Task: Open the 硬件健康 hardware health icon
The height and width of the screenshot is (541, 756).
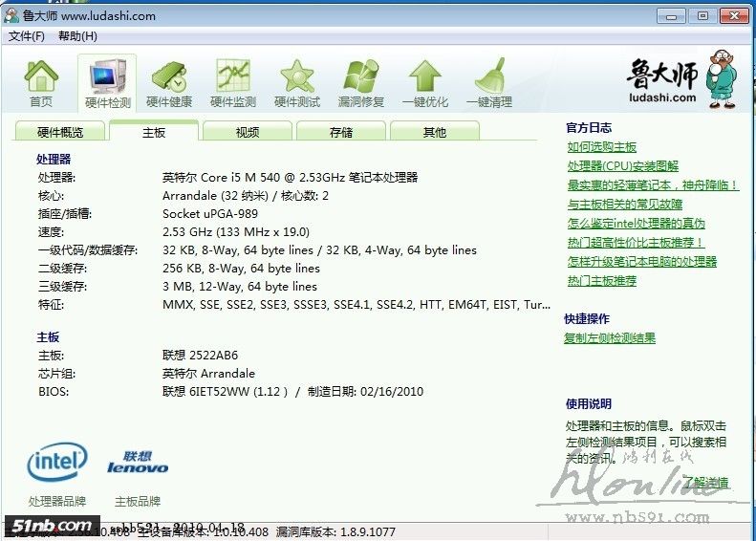Action: 169,76
